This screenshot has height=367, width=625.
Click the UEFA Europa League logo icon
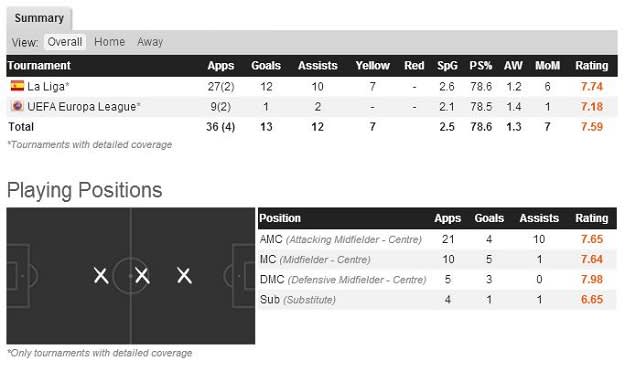click(17, 106)
